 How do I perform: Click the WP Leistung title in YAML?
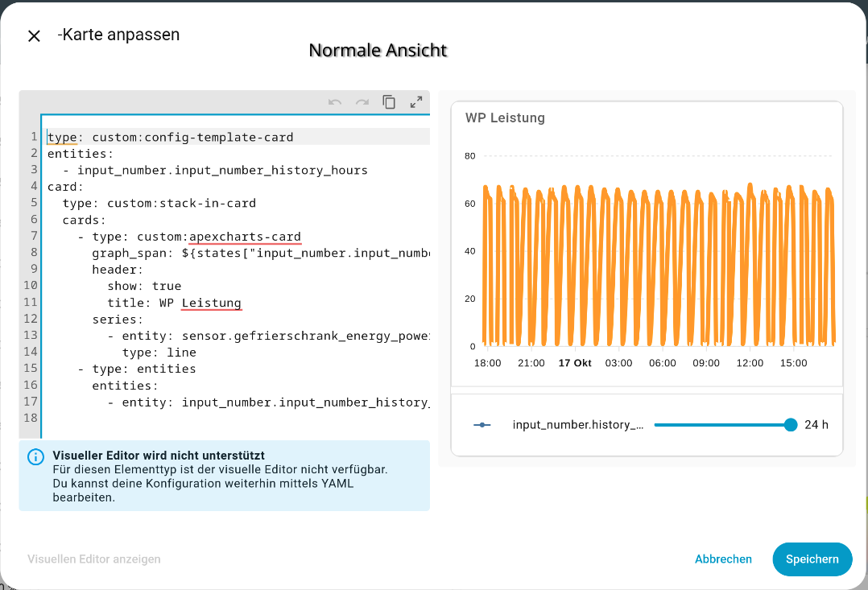tap(200, 303)
